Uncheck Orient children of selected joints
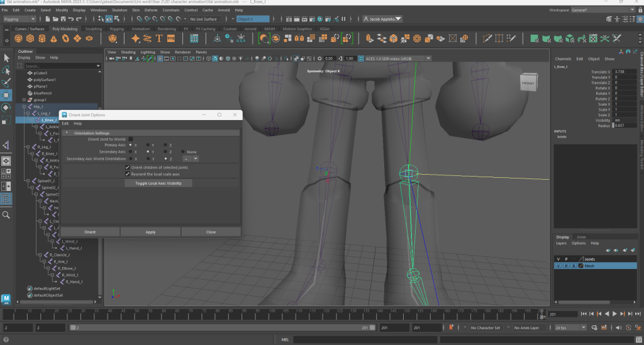This screenshot has width=644, height=345. (128, 167)
